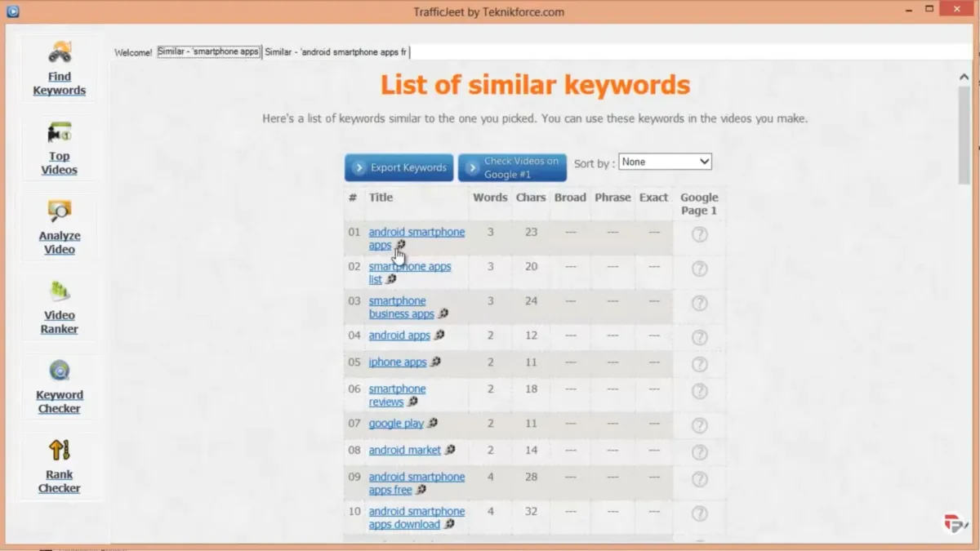The width and height of the screenshot is (980, 551).
Task: Open the Top Videos tool
Action: [x=59, y=148]
